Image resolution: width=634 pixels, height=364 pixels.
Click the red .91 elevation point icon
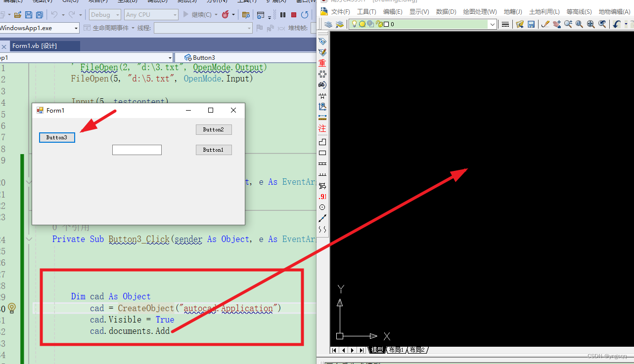click(x=322, y=197)
